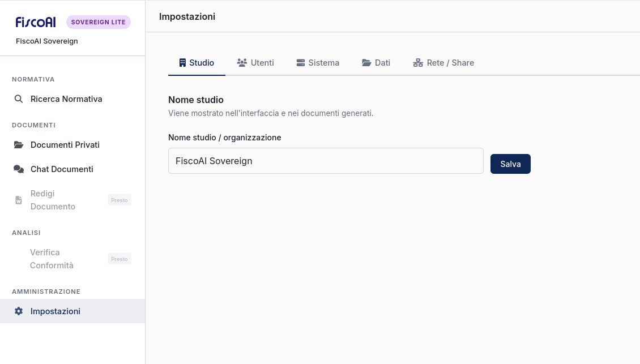Screen dimensions: 640x364
Task: Click the Word document icon beside Redigi Documento
Action: coord(18,200)
